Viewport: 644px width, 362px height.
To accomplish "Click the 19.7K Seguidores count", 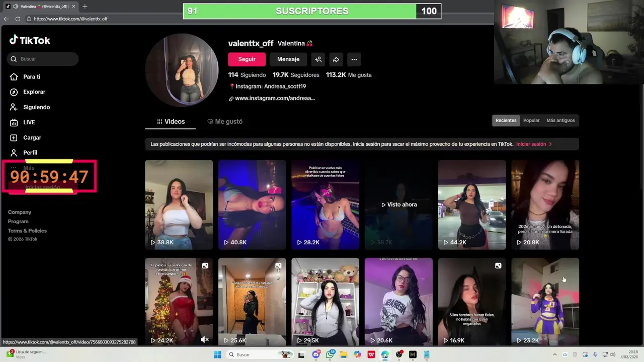I will coord(296,75).
